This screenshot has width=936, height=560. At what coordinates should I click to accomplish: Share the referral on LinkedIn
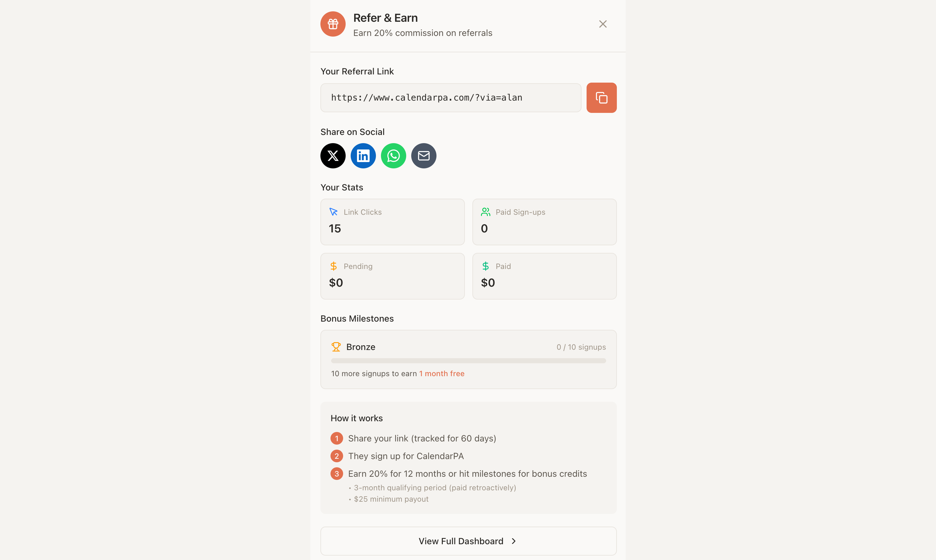(363, 155)
